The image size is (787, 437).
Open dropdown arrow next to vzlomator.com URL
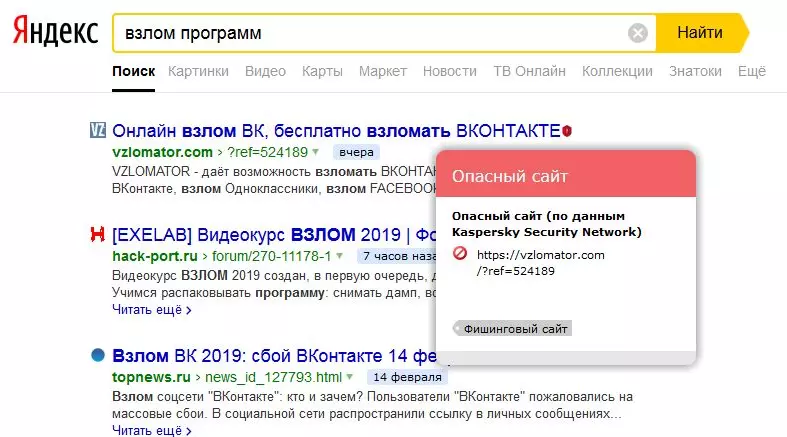coord(315,152)
